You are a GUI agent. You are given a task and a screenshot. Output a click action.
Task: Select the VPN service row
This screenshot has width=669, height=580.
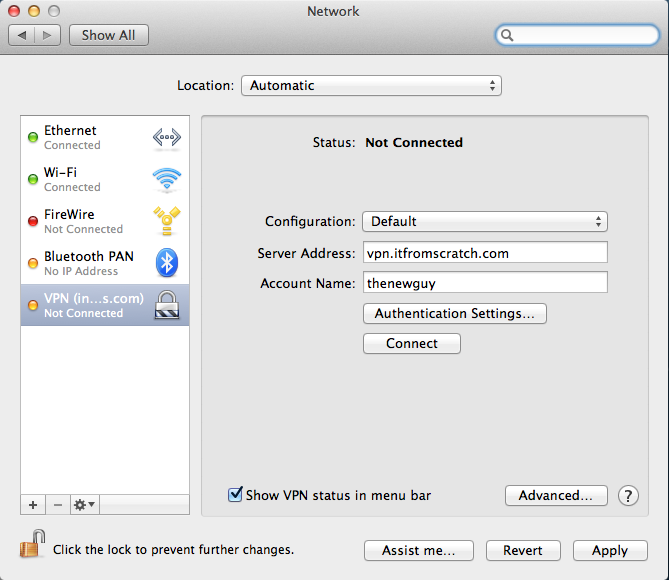pyautogui.click(x=105, y=305)
